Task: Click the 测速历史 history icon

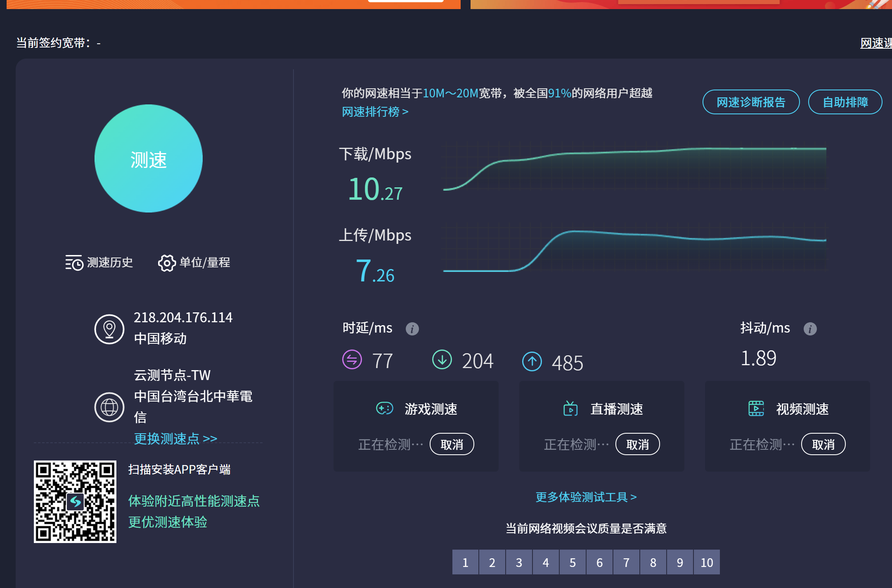Action: click(x=74, y=263)
